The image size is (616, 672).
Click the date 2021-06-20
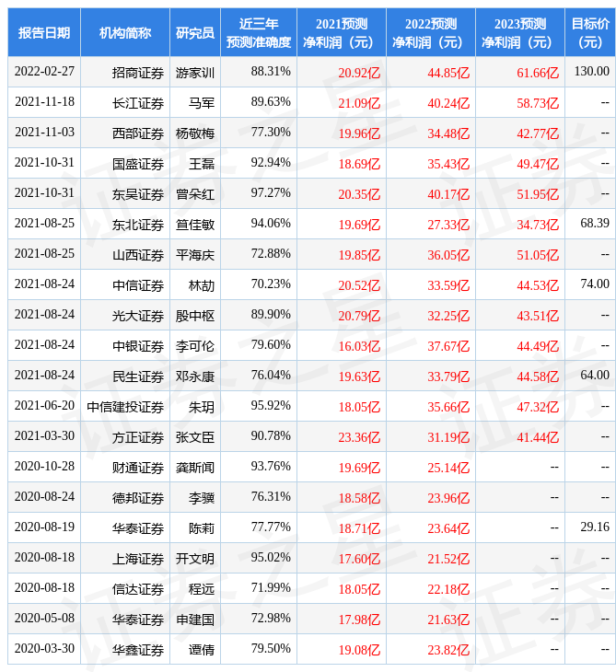pyautogui.click(x=44, y=406)
